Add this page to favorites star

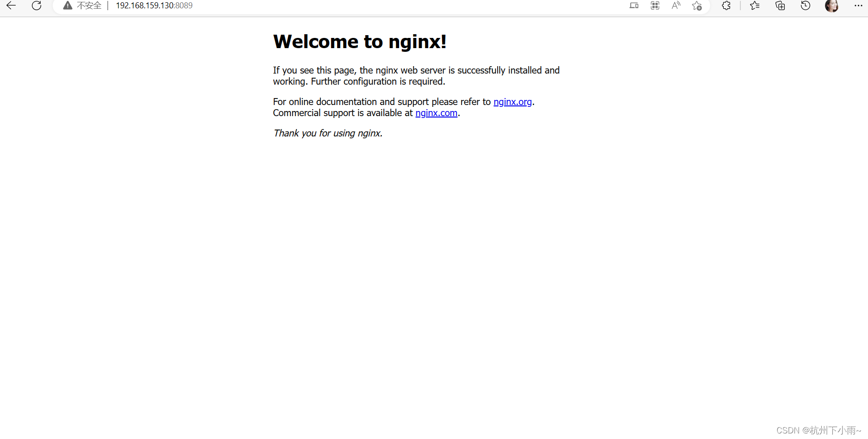click(x=697, y=6)
